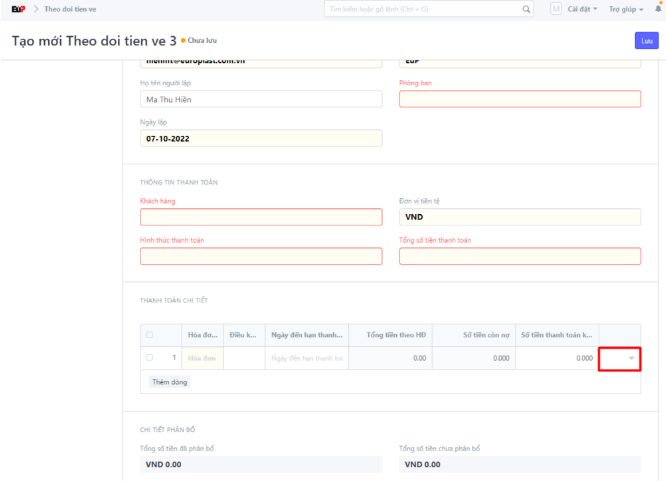Click the Tổng số tiền thanh toán field
Image resolution: width=666 pixels, height=481 pixels.
tap(519, 256)
